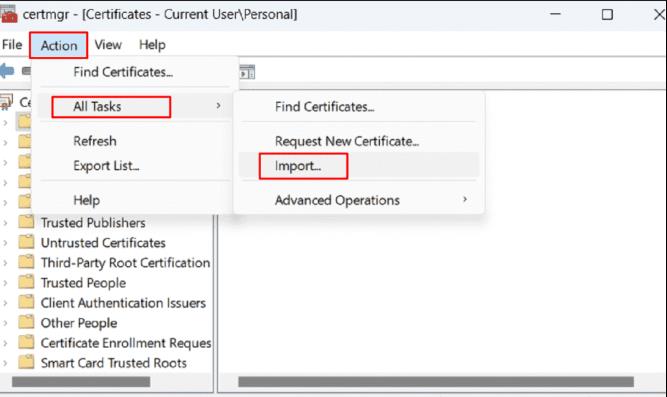Open the View menu
The image size is (667, 397).
tap(108, 45)
